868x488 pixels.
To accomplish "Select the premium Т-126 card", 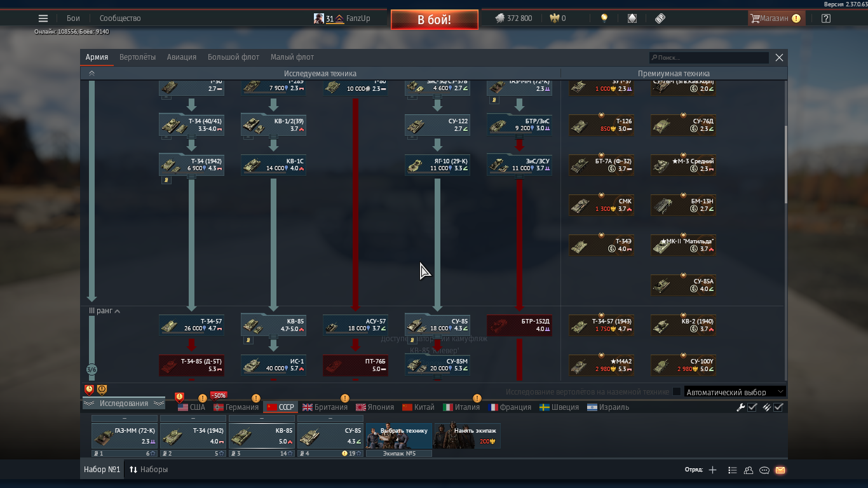I will pos(601,125).
